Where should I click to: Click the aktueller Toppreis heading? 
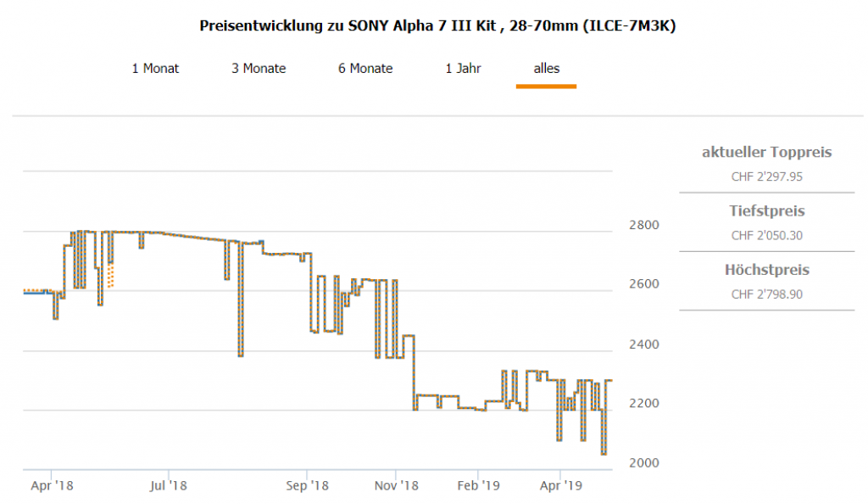pyautogui.click(x=766, y=153)
